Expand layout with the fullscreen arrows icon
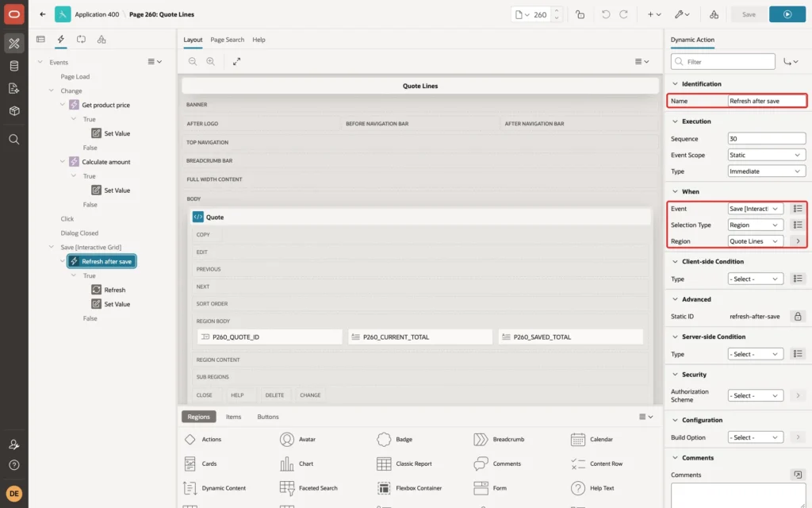This screenshot has width=812, height=508. point(236,61)
